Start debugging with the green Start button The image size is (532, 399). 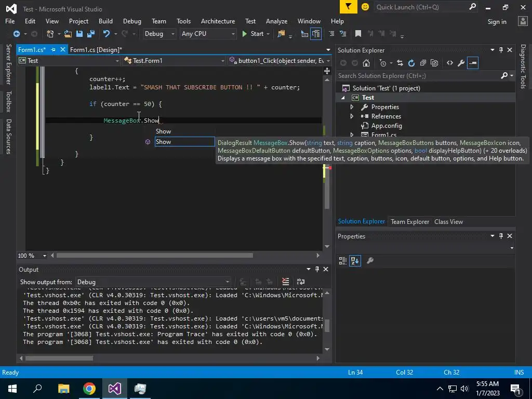pyautogui.click(x=253, y=34)
